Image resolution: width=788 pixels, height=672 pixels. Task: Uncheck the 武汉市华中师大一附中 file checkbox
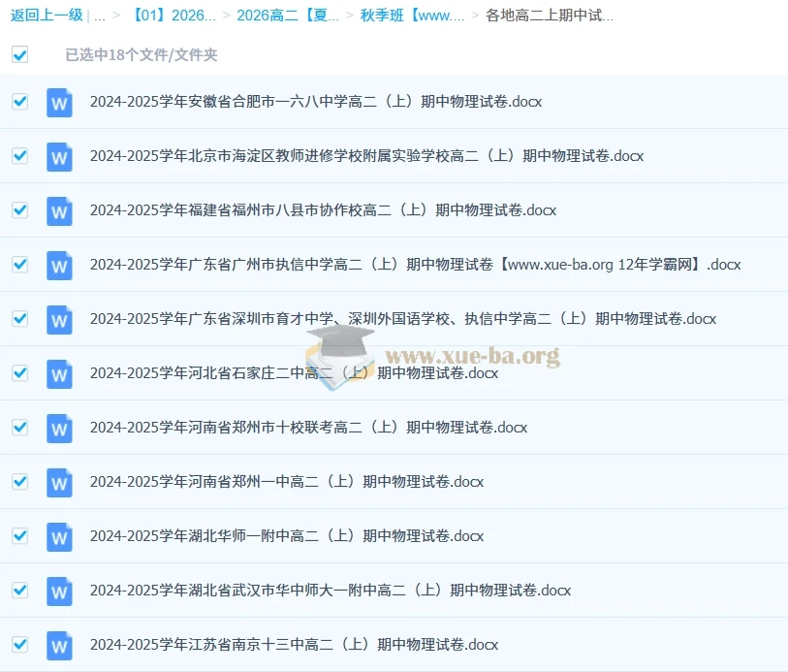(x=19, y=590)
